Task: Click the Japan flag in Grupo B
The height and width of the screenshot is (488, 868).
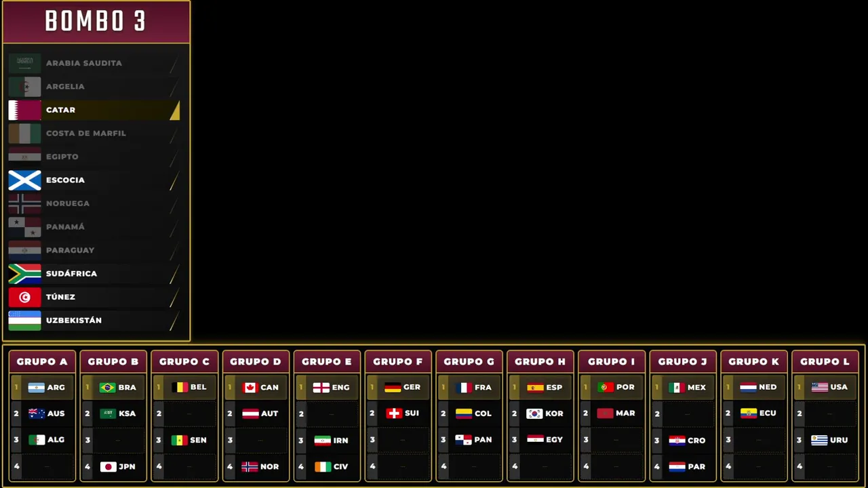Action: 107,466
